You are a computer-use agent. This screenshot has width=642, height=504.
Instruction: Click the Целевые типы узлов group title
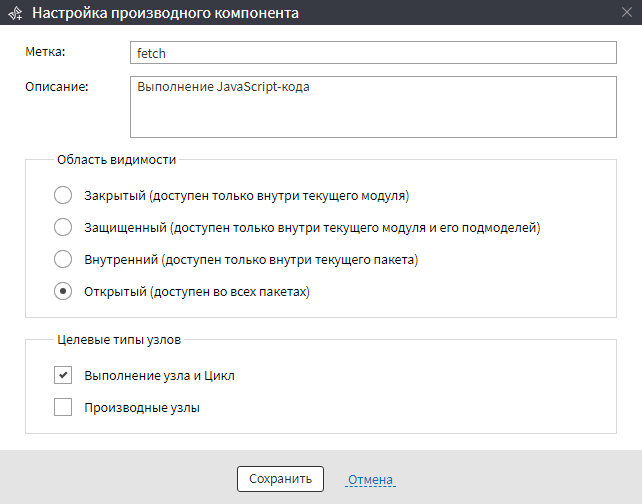(119, 339)
